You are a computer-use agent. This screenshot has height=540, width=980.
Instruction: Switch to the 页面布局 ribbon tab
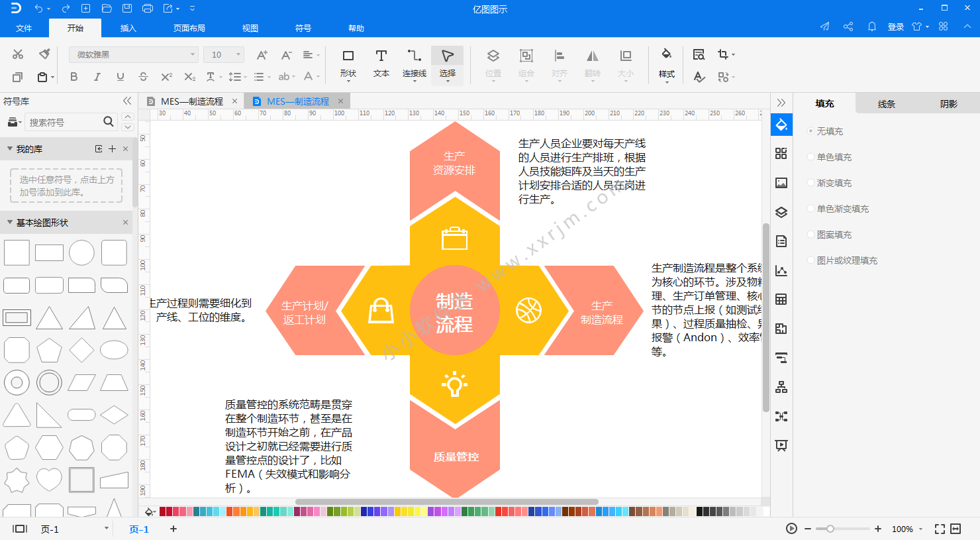[189, 28]
